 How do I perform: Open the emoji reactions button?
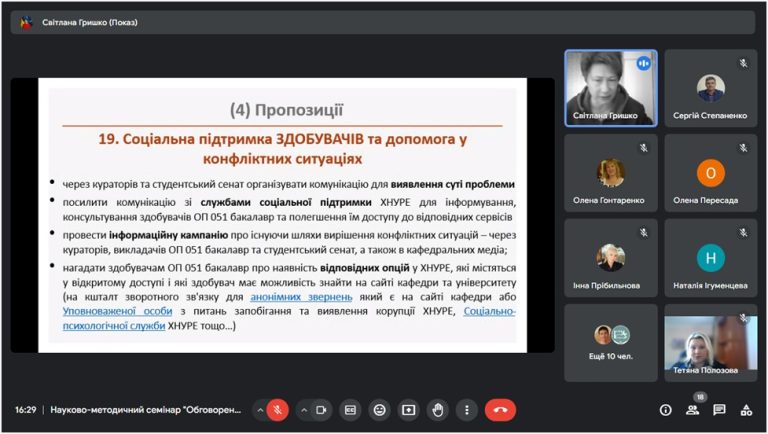380,410
